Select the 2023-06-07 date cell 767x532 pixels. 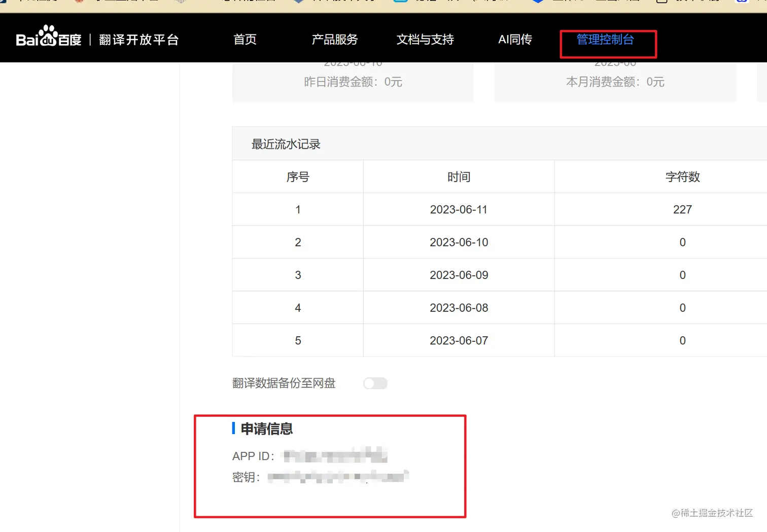(459, 341)
